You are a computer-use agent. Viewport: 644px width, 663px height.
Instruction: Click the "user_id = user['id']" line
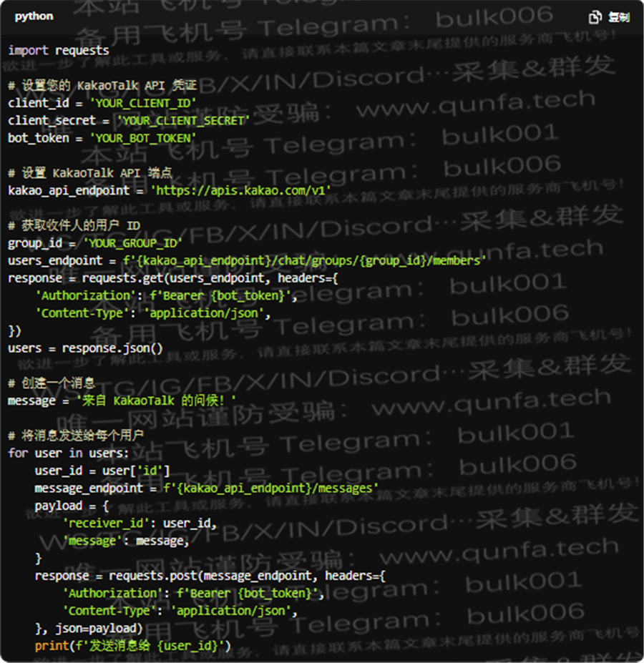coord(102,471)
